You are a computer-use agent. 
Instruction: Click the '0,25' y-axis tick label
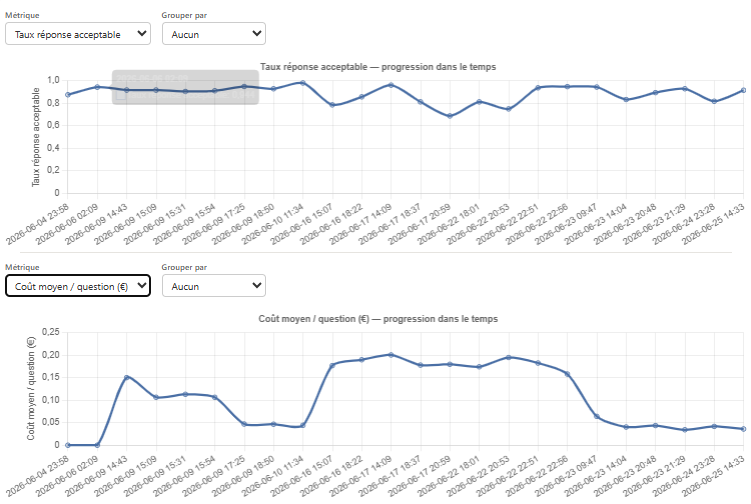[x=51, y=332]
